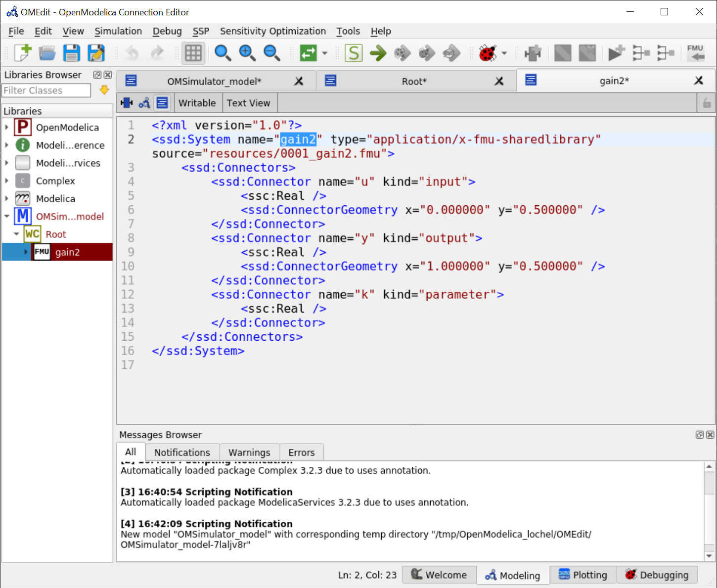717x588 pixels.
Task: Float the Libraries Browser panel
Action: coord(97,75)
